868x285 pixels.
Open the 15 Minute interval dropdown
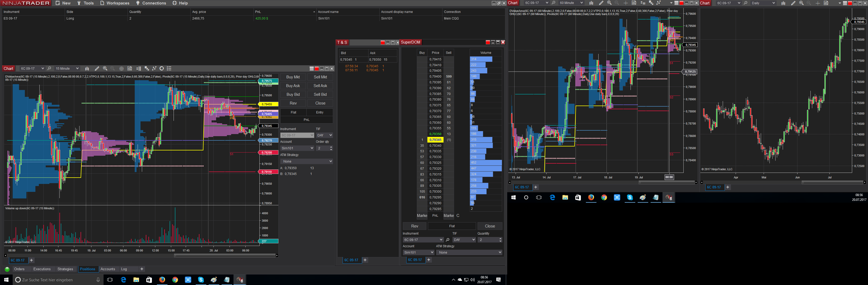[x=67, y=69]
